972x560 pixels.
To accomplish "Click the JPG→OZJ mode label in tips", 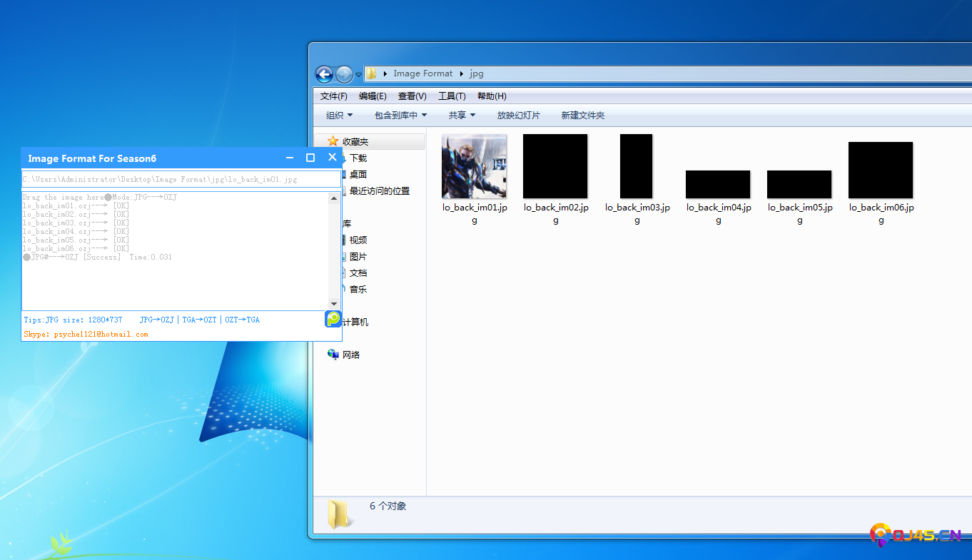I will pos(156,320).
